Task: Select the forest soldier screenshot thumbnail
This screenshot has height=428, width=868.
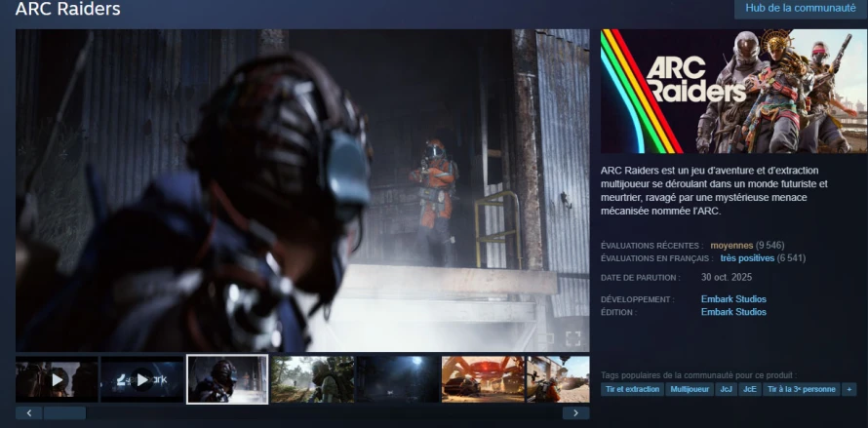Action: pyautogui.click(x=313, y=379)
